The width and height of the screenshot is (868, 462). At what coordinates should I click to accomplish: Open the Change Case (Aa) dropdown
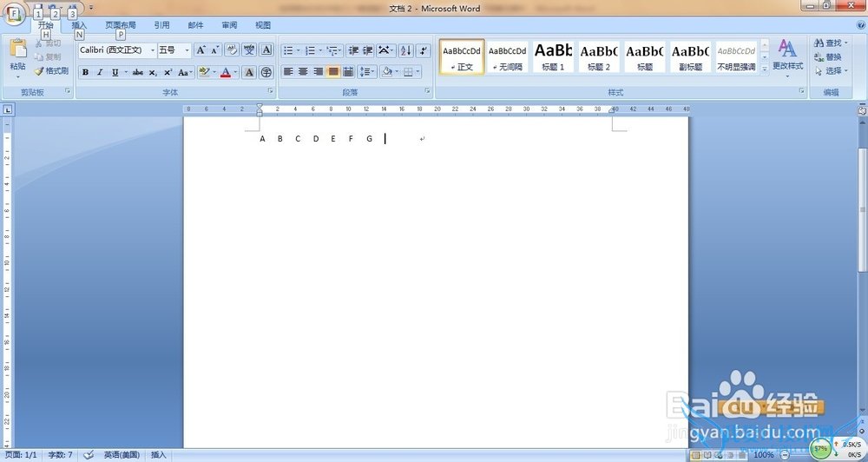click(186, 73)
